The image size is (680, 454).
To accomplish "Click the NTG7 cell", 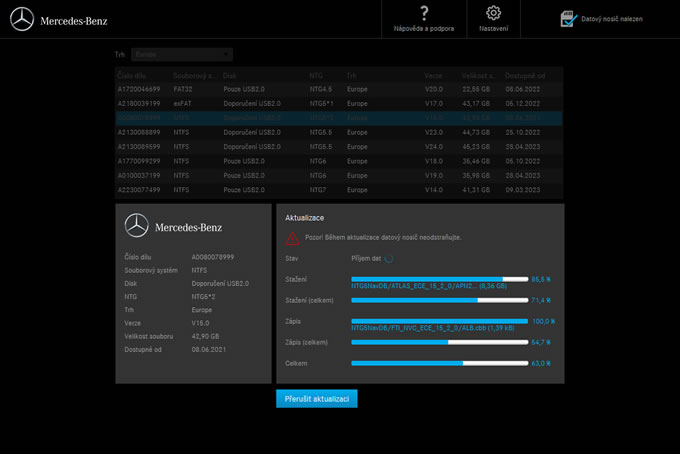I will point(317,190).
